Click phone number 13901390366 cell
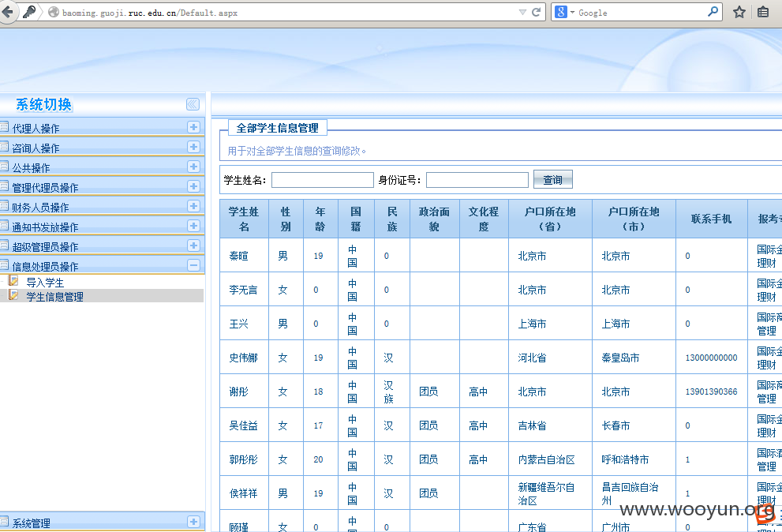This screenshot has height=532, width=782. click(711, 392)
